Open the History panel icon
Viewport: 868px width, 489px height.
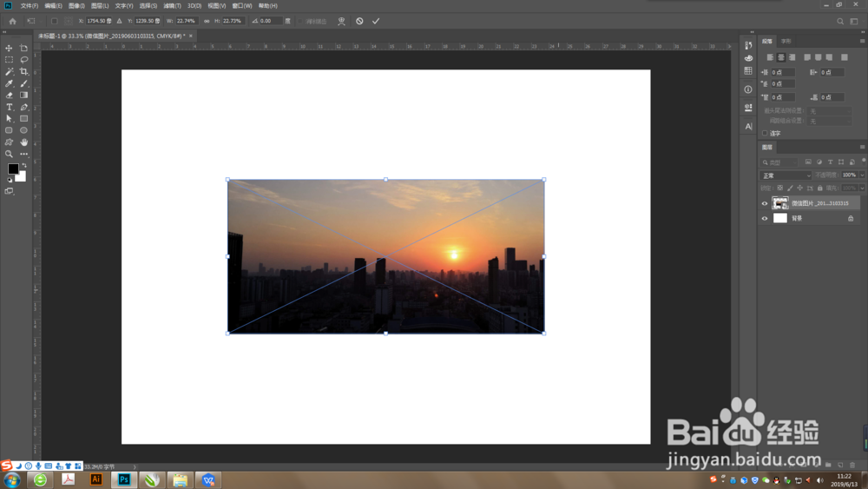click(748, 45)
